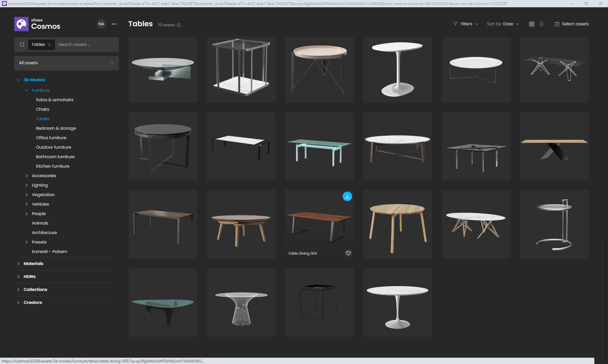Open the Sort by Date dropdown
The height and width of the screenshot is (364, 608).
[503, 24]
